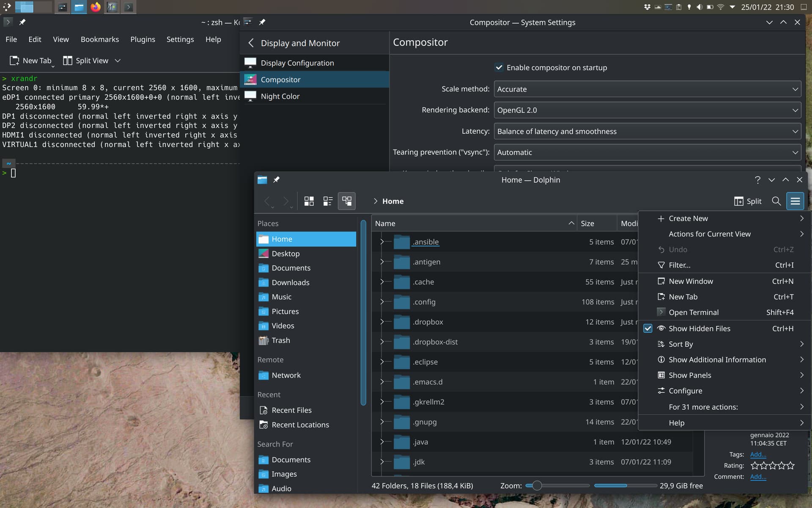Go back using System Settings back arrow
Screen dimensions: 812x508
pyautogui.click(x=251, y=43)
